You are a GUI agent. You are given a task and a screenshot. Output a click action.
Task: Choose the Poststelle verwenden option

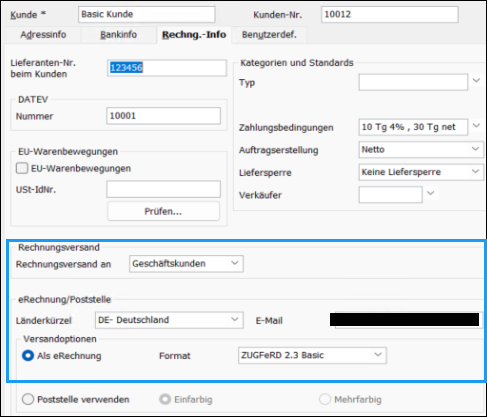click(x=28, y=399)
